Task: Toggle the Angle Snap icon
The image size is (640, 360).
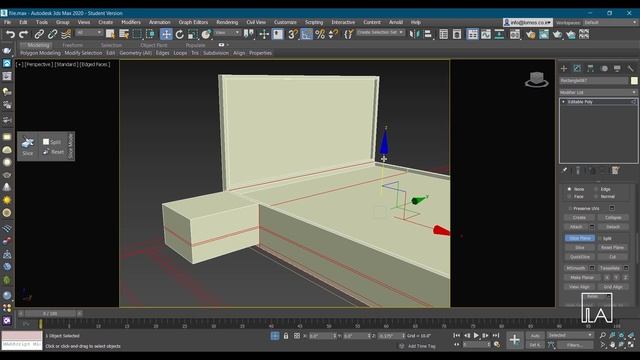Action: click(x=306, y=34)
